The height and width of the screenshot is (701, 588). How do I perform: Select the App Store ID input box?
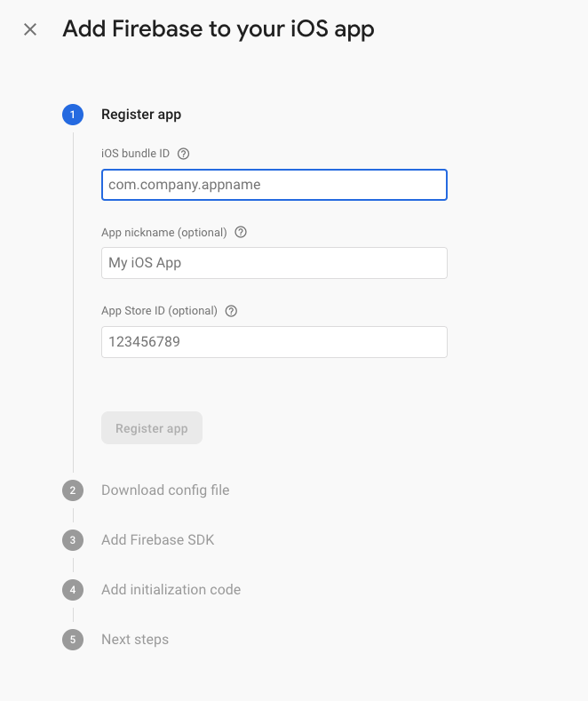274,341
